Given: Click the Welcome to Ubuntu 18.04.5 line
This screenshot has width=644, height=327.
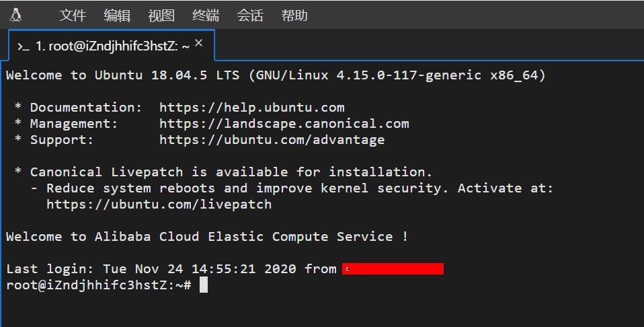Looking at the screenshot, I should pyautogui.click(x=276, y=75).
